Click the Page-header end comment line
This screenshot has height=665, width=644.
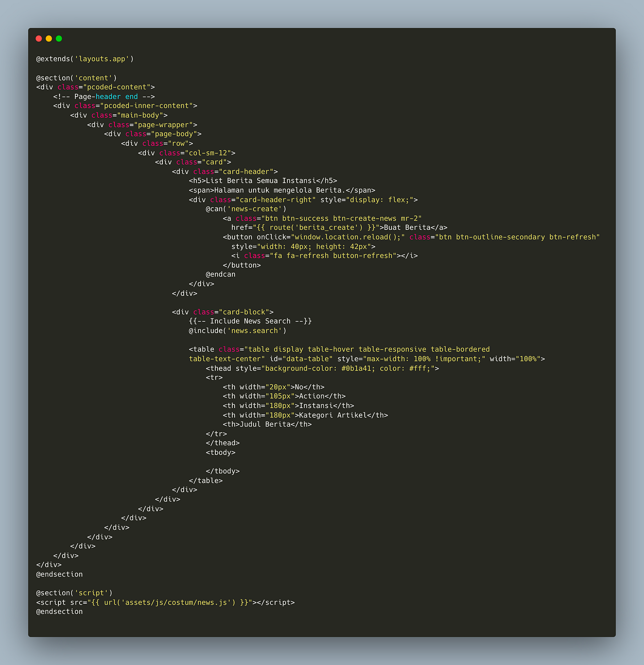pos(104,97)
